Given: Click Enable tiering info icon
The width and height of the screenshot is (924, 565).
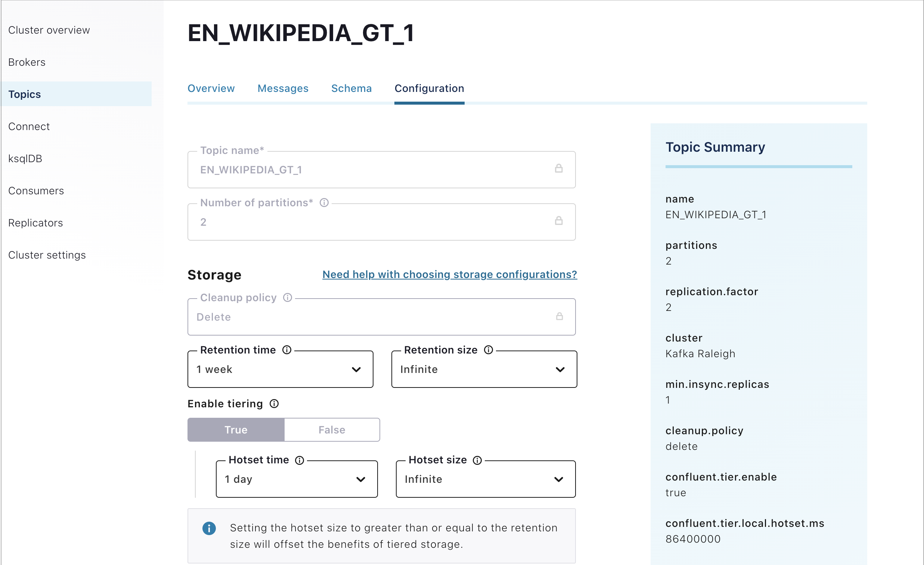Looking at the screenshot, I should point(274,404).
